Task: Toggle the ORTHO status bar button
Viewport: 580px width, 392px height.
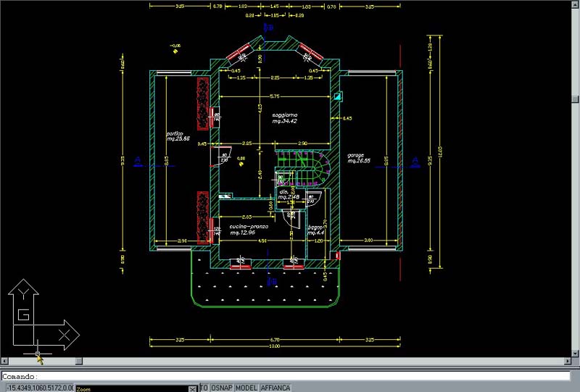Action: 204,388
